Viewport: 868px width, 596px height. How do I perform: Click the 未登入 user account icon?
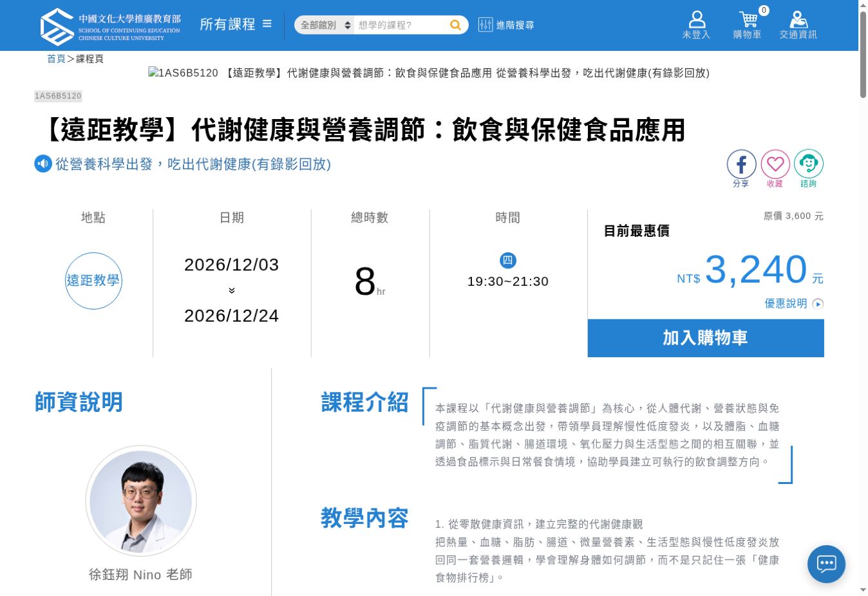coord(697,25)
